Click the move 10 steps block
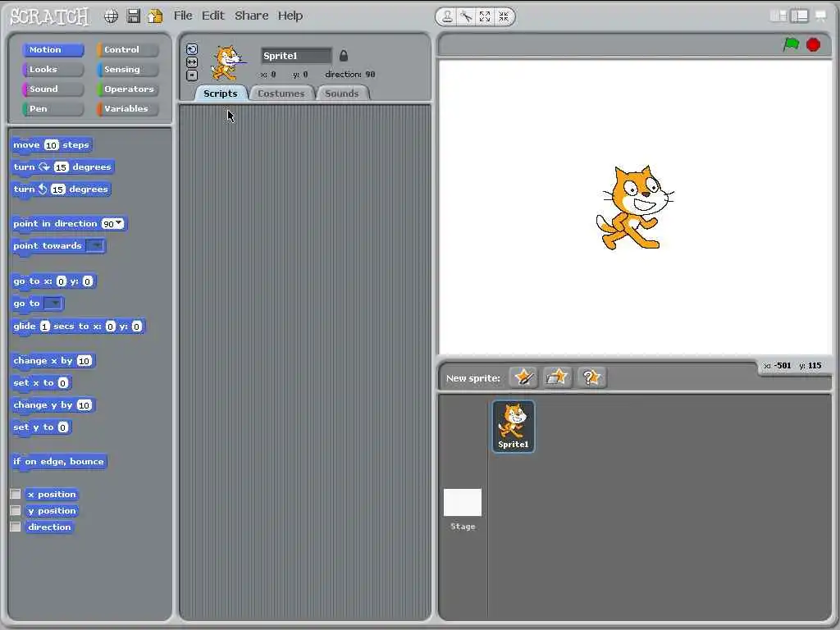Image resolution: width=840 pixels, height=630 pixels. [x=52, y=145]
